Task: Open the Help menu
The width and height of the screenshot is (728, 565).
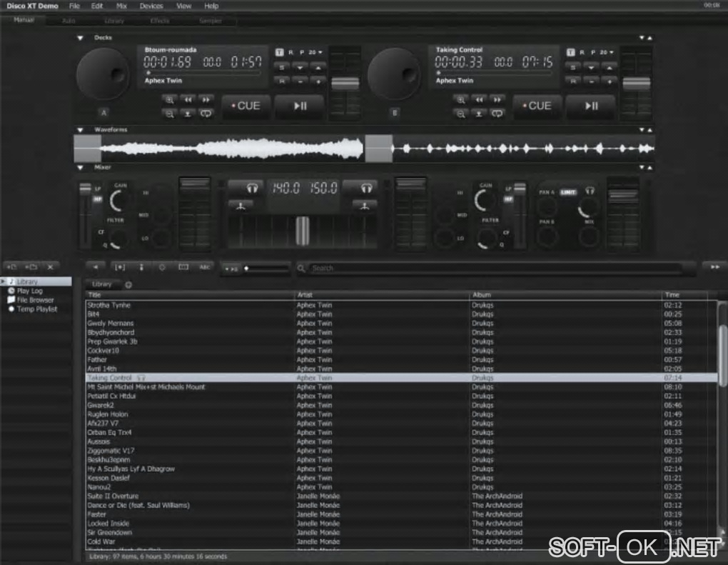Action: pyautogui.click(x=211, y=6)
